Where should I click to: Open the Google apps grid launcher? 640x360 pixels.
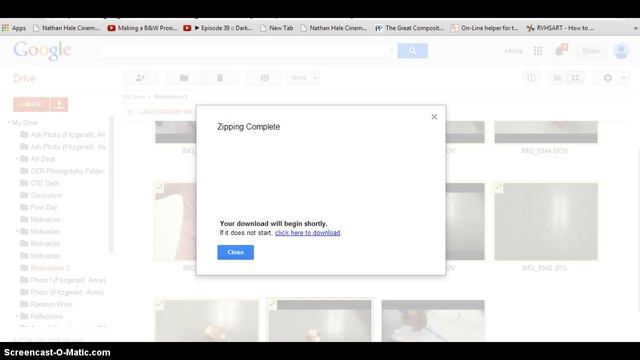coord(538,51)
